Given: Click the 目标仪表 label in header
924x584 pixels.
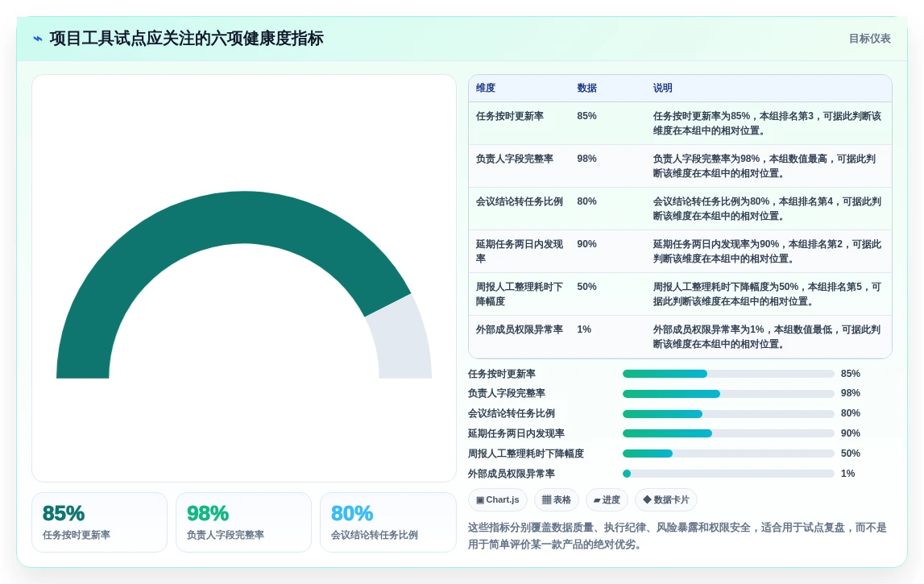Looking at the screenshot, I should [x=869, y=39].
